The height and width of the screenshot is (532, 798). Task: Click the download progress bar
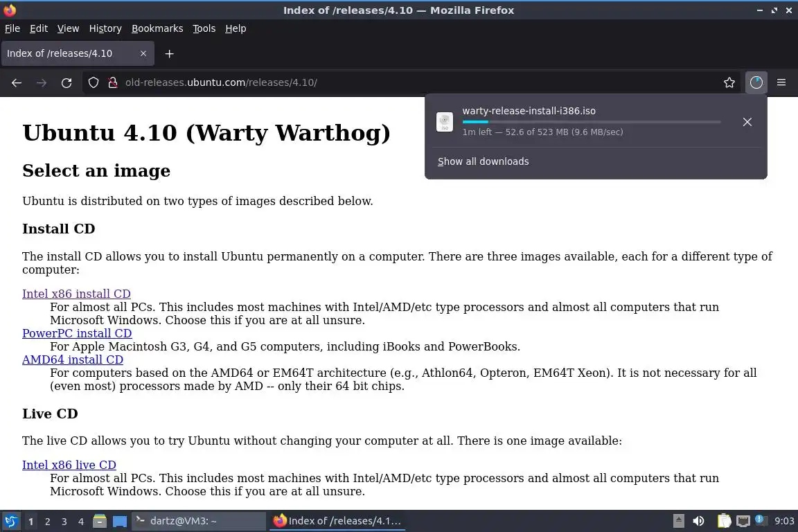[592, 122]
